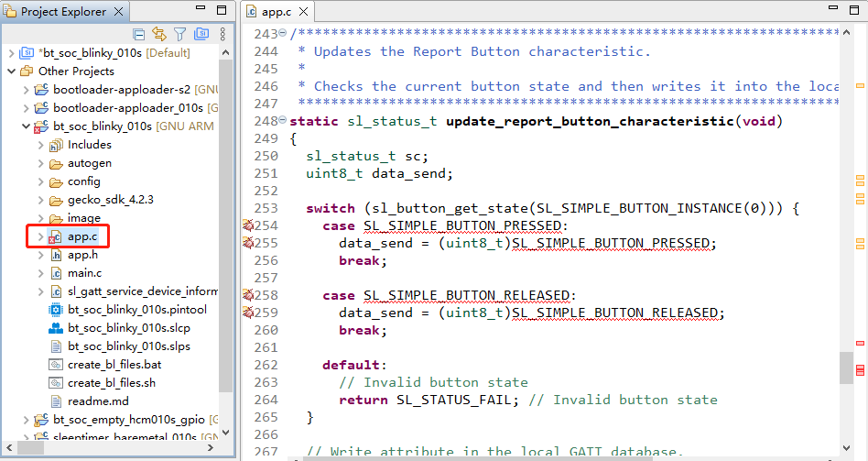Click the Simplicity project set icon in the toolbar
Image resolution: width=868 pixels, height=461 pixels.
click(201, 34)
